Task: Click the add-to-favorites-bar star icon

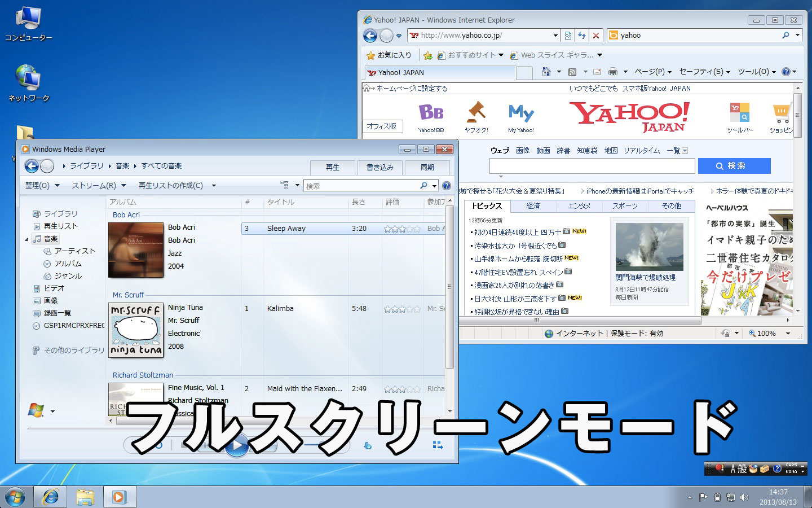Action: (x=428, y=55)
